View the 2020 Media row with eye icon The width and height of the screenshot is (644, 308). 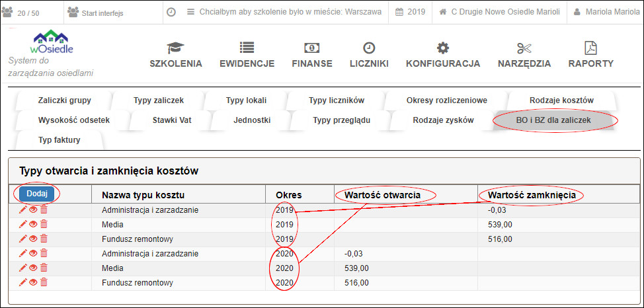pyautogui.click(x=34, y=268)
